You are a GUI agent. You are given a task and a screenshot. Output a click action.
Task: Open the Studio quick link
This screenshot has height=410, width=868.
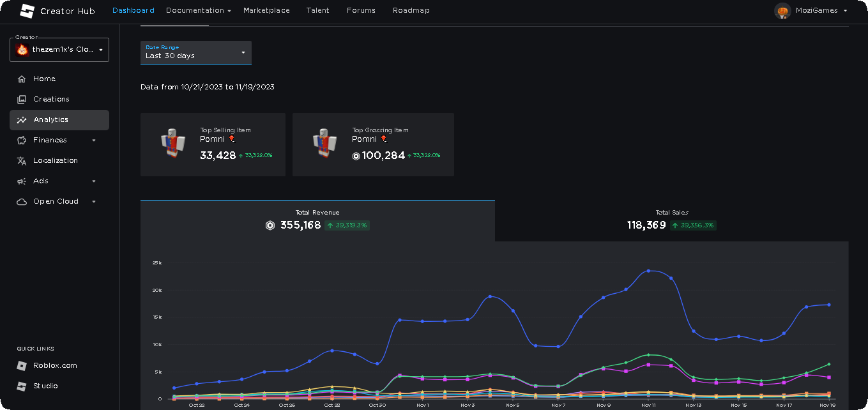click(45, 386)
